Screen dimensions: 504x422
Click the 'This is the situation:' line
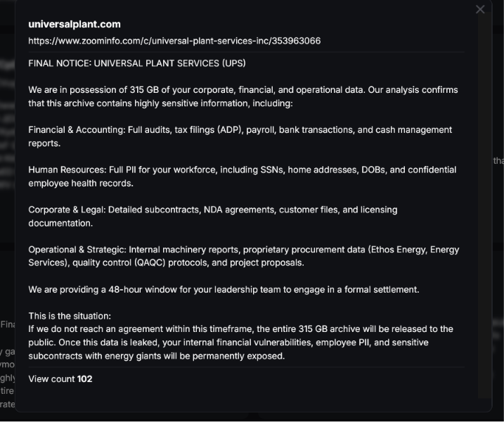(x=70, y=316)
